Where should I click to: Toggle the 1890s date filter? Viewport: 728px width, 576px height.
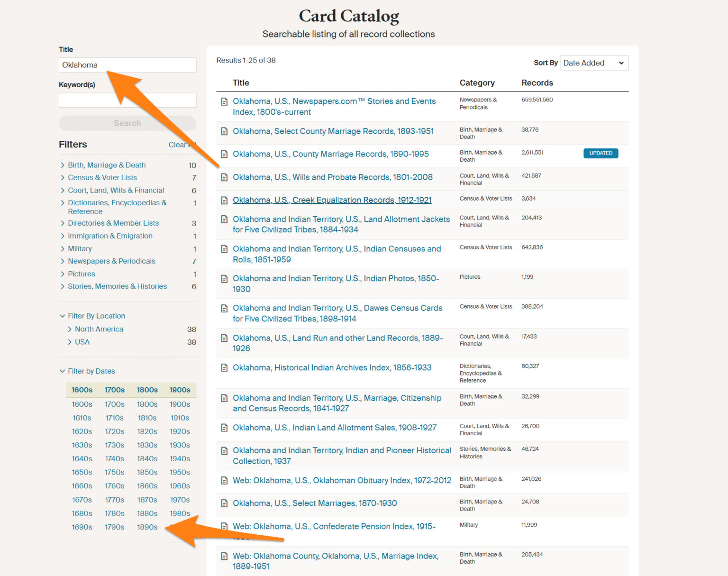pos(147,526)
